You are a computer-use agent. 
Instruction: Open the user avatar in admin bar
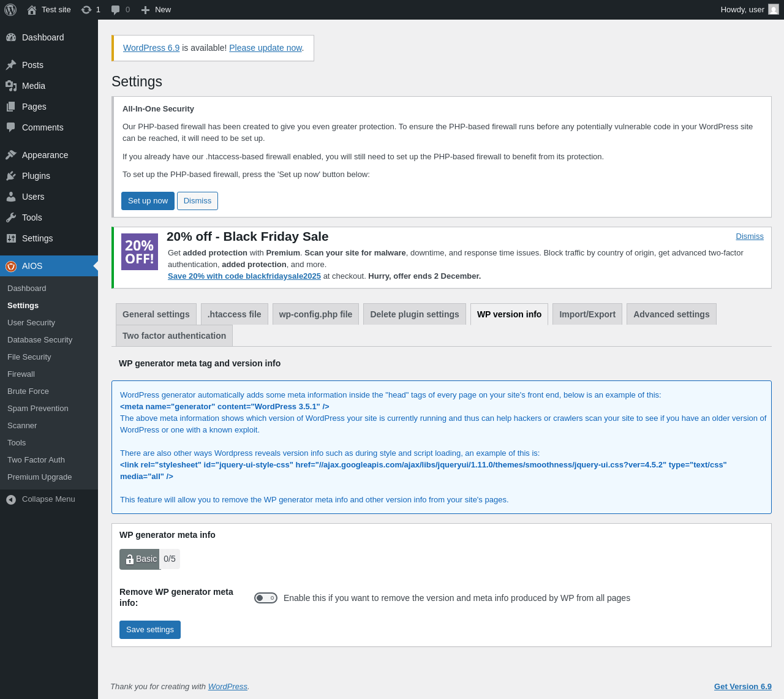(x=774, y=9)
